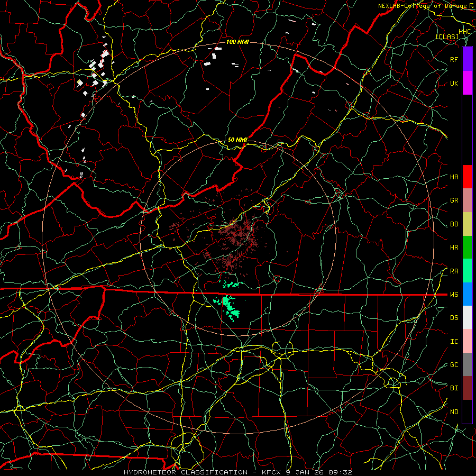Click the RF legend label

[454, 59]
